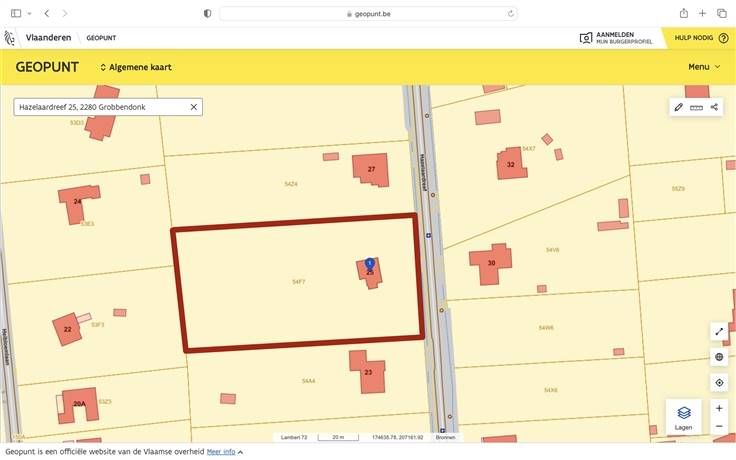
Task: Click the share map icon
Action: pos(715,107)
